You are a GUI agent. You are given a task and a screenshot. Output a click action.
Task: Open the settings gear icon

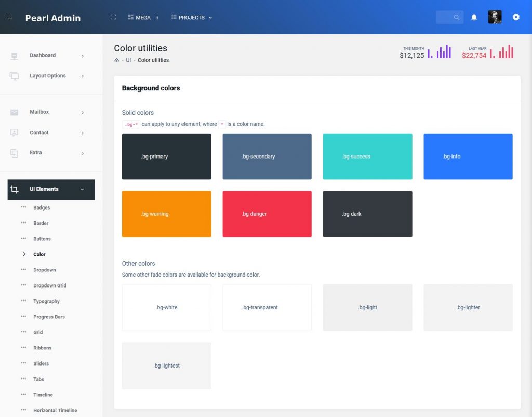(516, 17)
